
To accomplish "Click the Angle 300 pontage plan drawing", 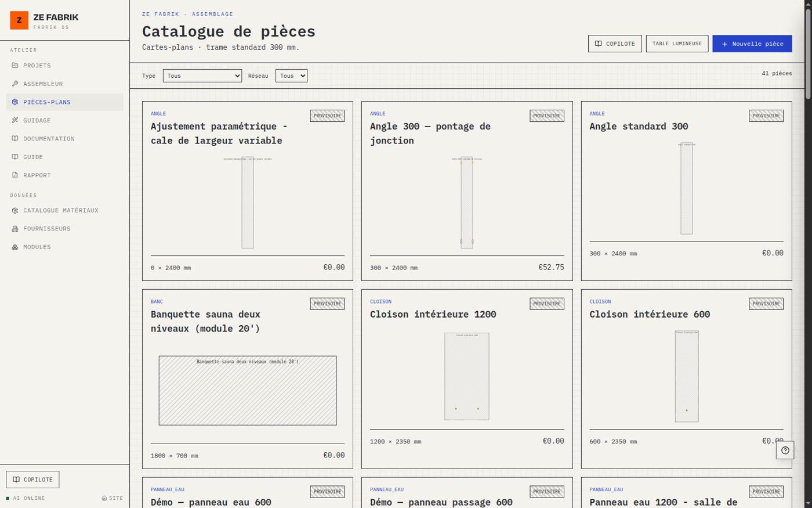I will pyautogui.click(x=467, y=202).
